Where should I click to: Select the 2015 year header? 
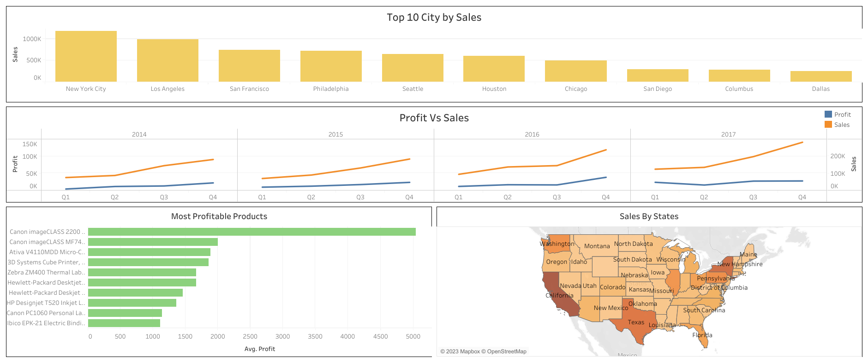335,134
